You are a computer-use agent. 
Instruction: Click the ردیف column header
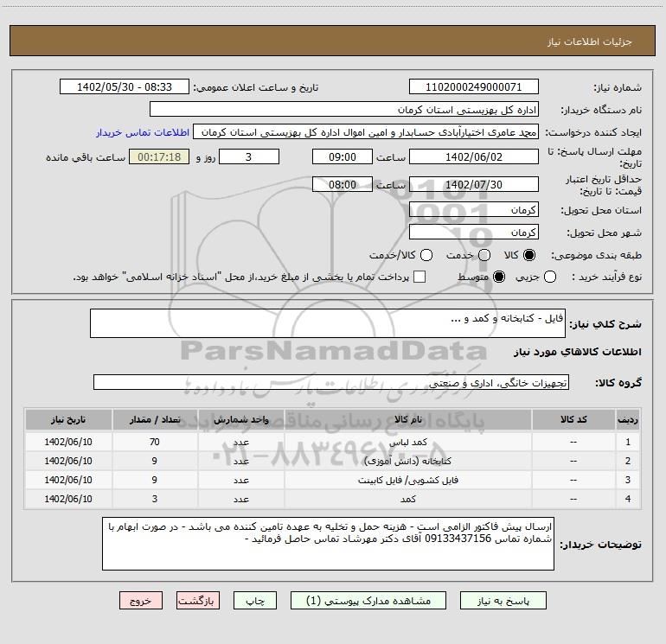click(628, 419)
